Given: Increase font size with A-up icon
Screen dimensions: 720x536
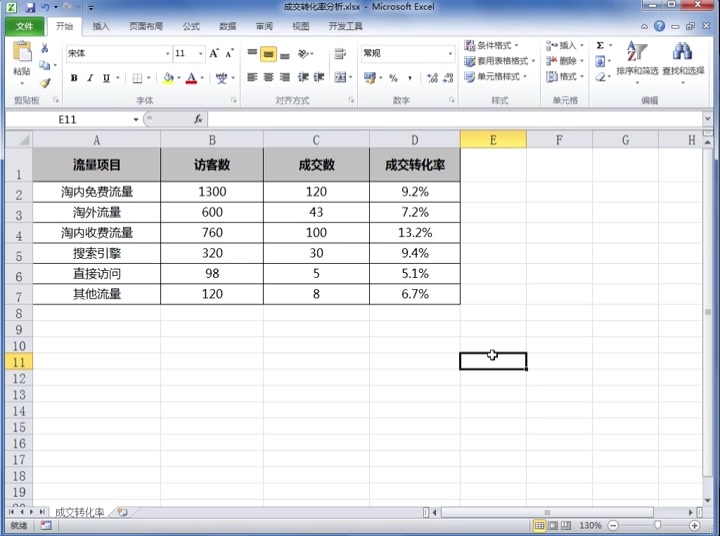Looking at the screenshot, I should click(x=214, y=54).
